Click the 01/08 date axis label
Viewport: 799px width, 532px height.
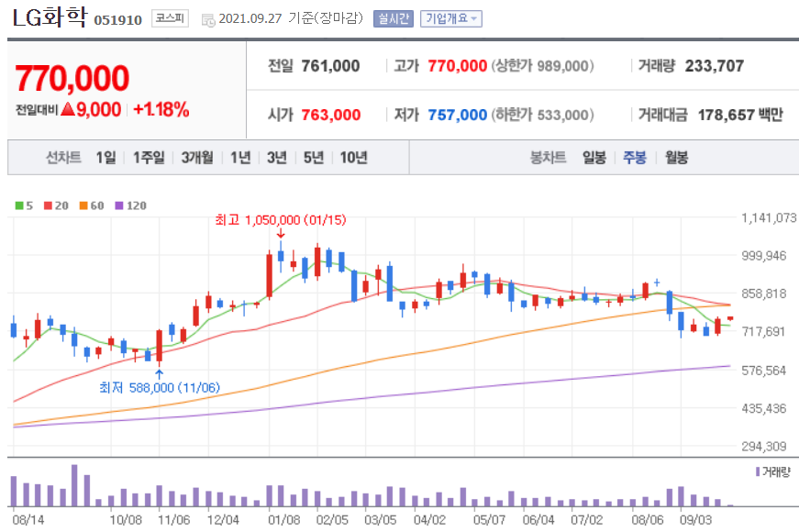[284, 520]
